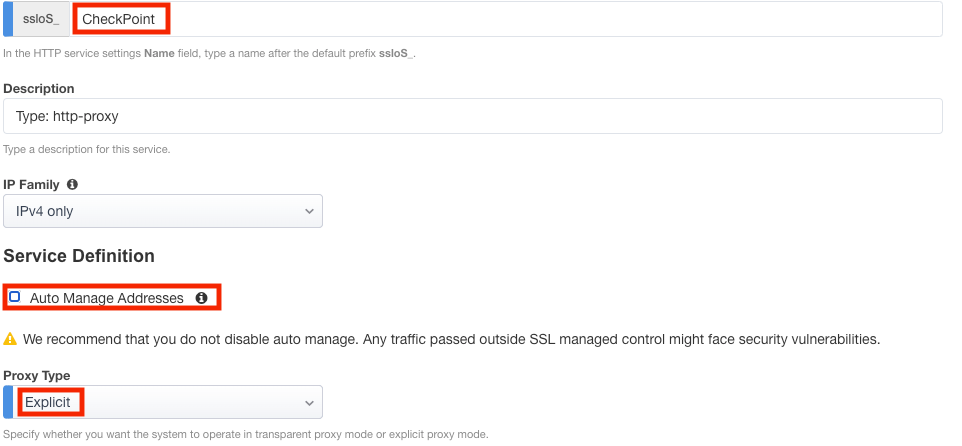The height and width of the screenshot is (446, 962).
Task: Click the chevron arrow on IPv4 only dropdown
Action: point(308,211)
